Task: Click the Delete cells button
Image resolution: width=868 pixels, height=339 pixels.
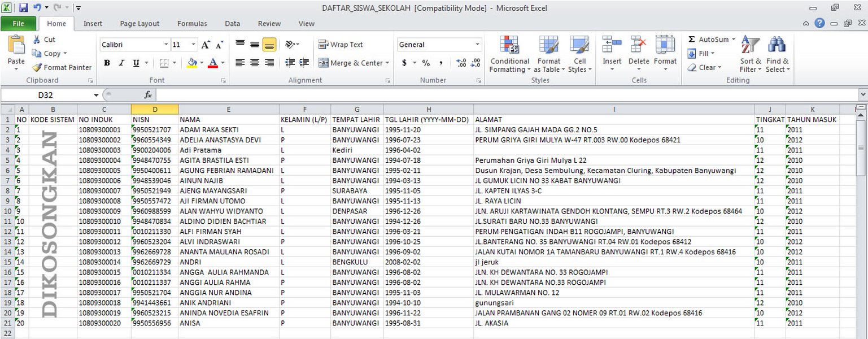Action: 639,54
